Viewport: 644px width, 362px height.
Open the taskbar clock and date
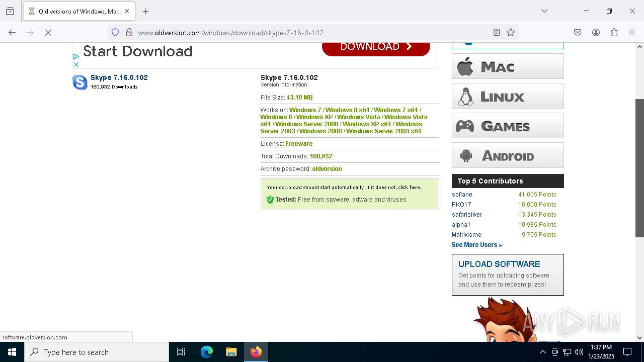coord(601,352)
